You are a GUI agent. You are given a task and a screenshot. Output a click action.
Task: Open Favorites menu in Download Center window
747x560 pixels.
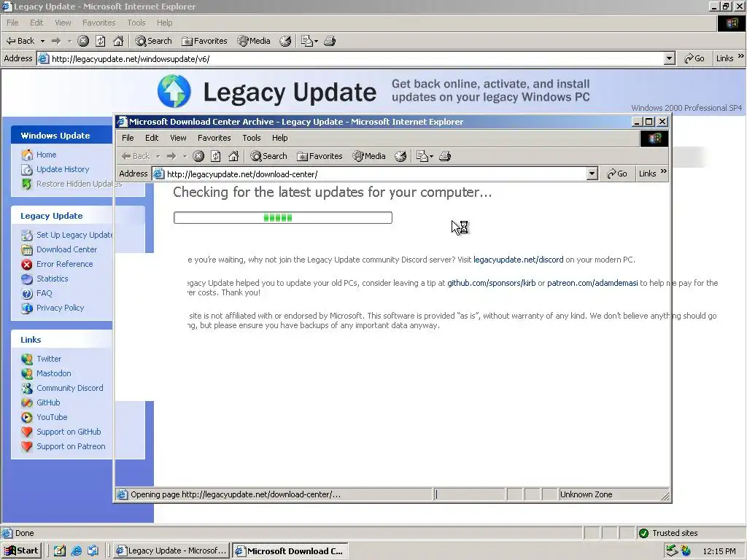[x=214, y=138]
